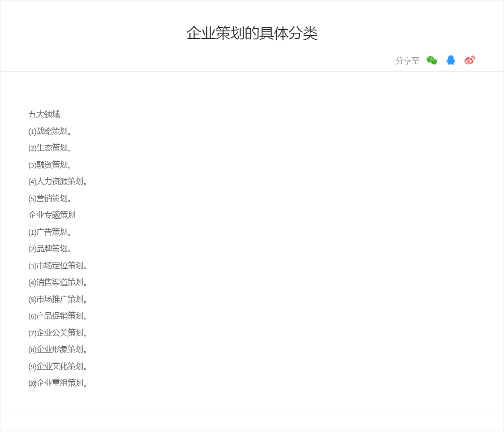504x448 pixels.
Task: Select the 产品促销策划 item
Action: point(58,316)
